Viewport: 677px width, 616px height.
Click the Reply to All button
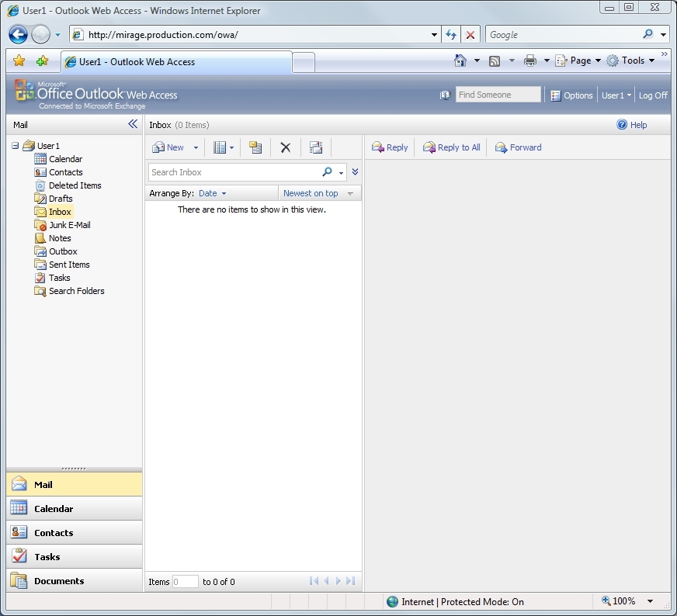pos(451,147)
